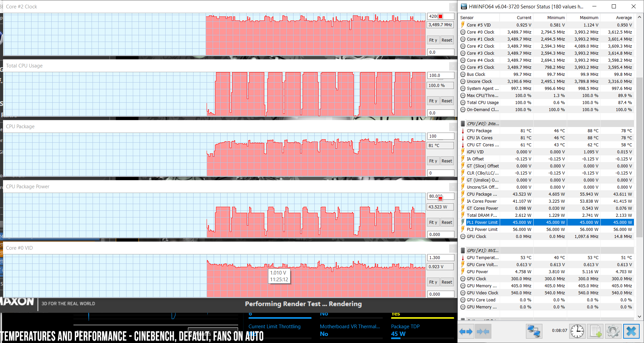Click Fit y in CPU Package graph
644x343 pixels.
(433, 161)
